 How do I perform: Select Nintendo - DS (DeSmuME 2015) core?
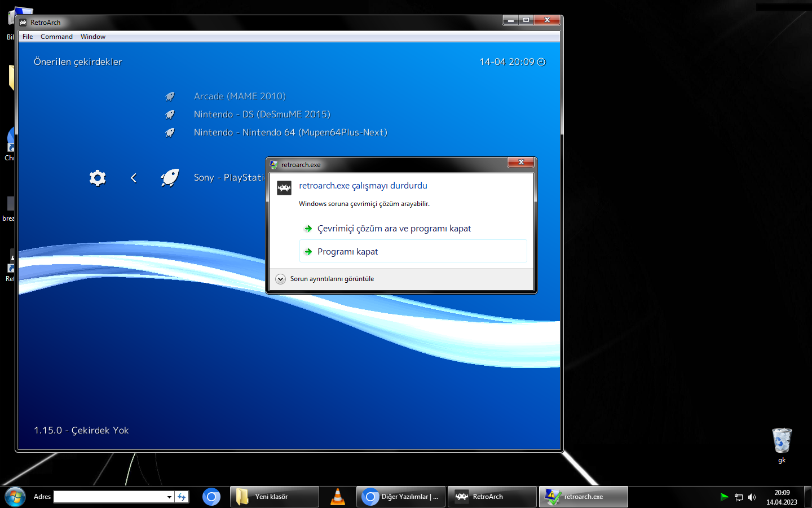262,115
